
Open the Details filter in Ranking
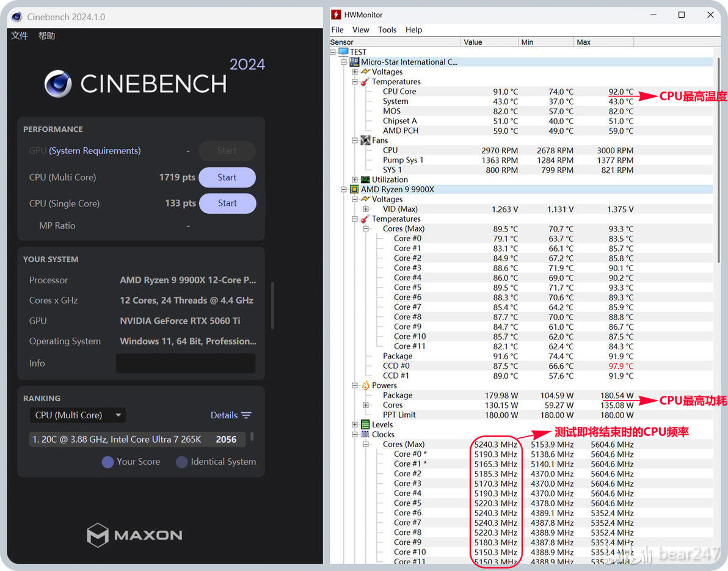pos(231,415)
